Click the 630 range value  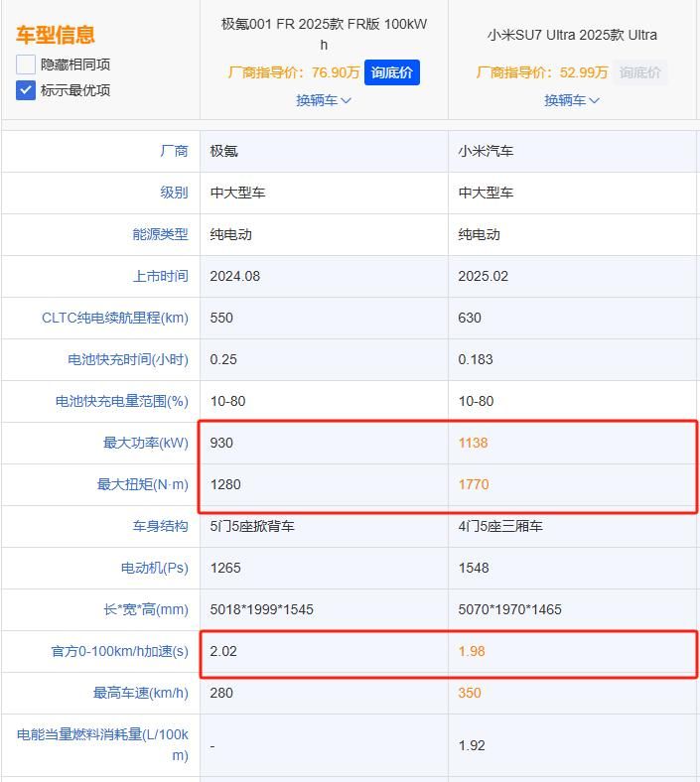pos(470,319)
